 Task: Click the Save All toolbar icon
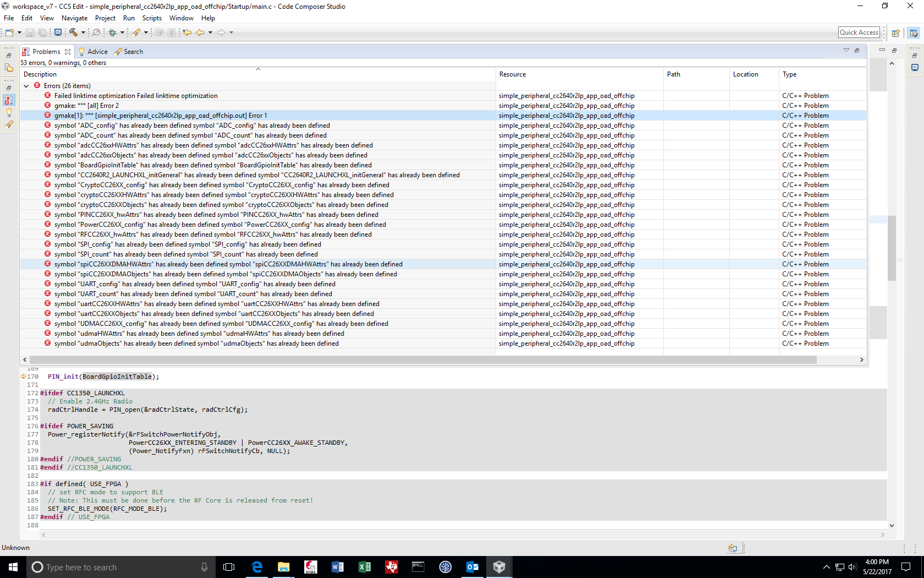click(43, 32)
